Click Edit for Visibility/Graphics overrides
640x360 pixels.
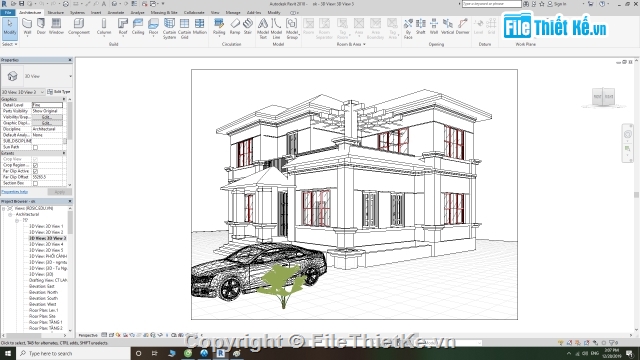[47, 117]
